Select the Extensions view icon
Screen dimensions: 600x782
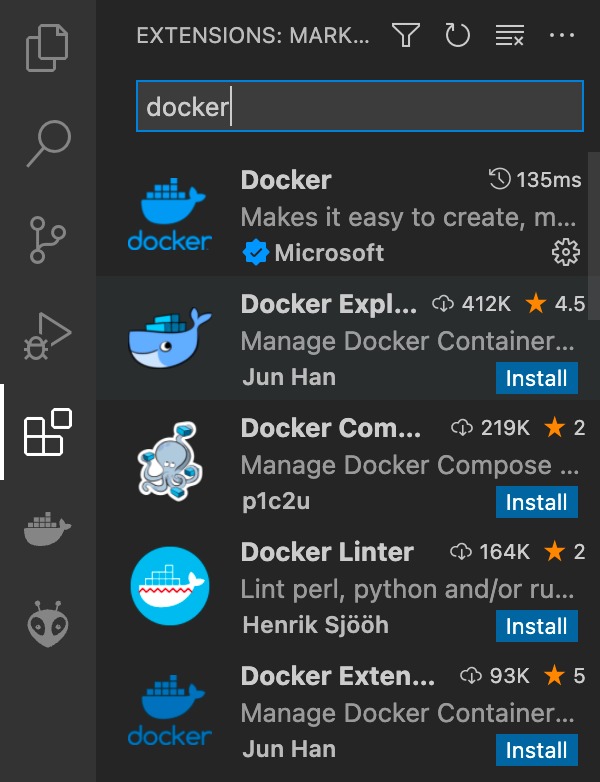tap(48, 432)
